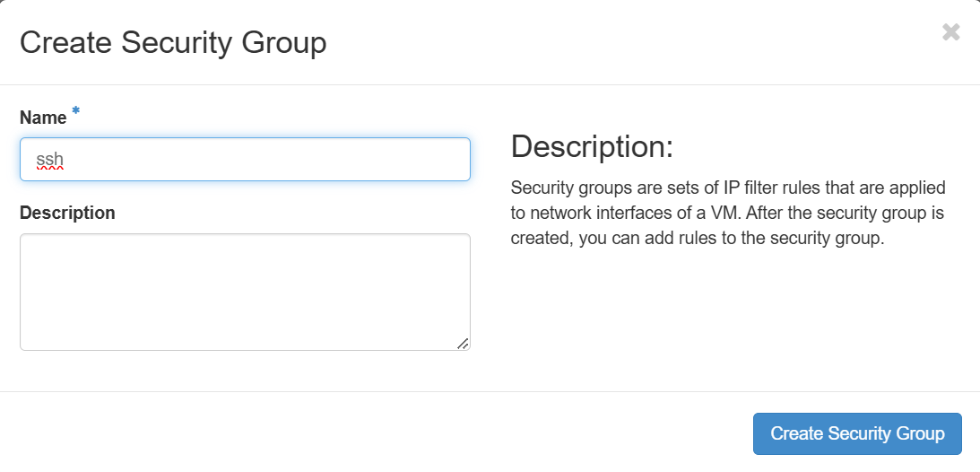980x472 pixels.
Task: Click the empty space right of "ssh" in Name
Action: (269, 160)
